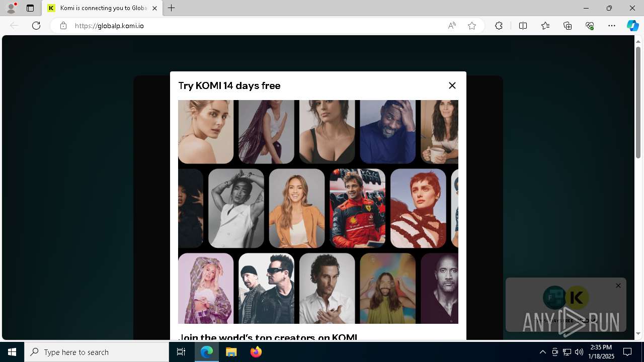This screenshot has height=362, width=644.
Task: Open the Windows Start menu
Action: [12, 352]
